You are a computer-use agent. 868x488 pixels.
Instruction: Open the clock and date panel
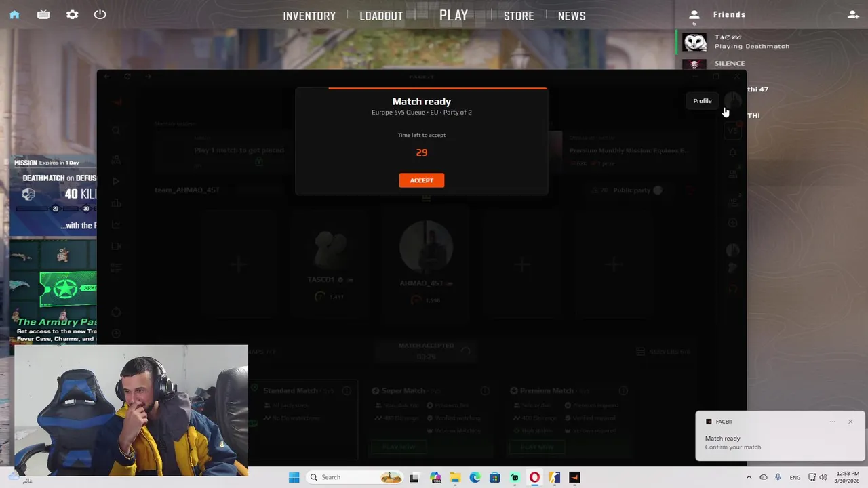[x=848, y=477]
